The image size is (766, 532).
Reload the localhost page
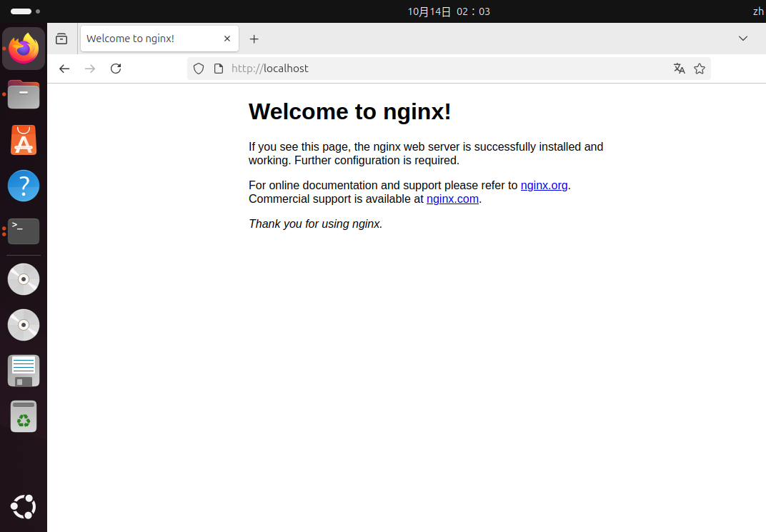[116, 69]
